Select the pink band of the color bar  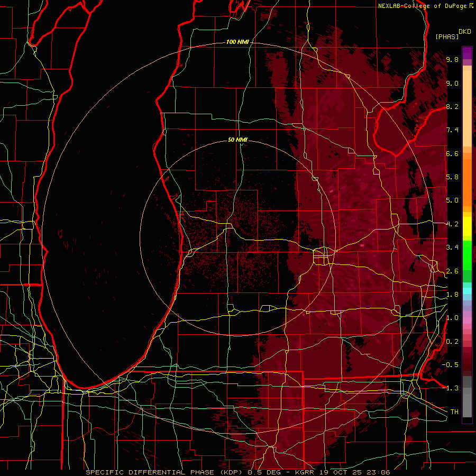click(467, 321)
